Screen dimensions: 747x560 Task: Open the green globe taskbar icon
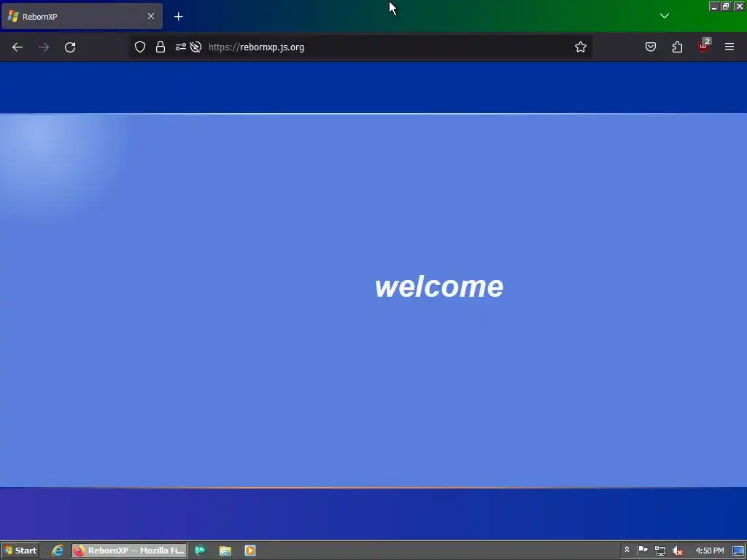tap(201, 551)
